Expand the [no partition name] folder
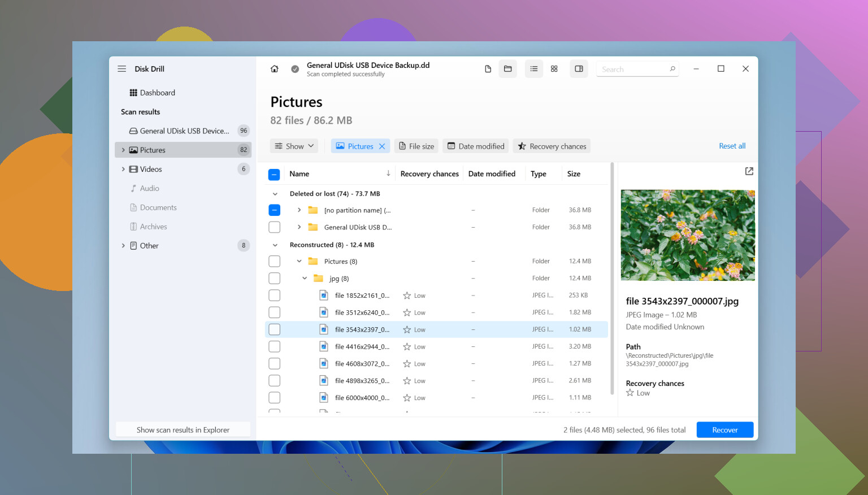Image resolution: width=868 pixels, height=495 pixels. [x=299, y=210]
